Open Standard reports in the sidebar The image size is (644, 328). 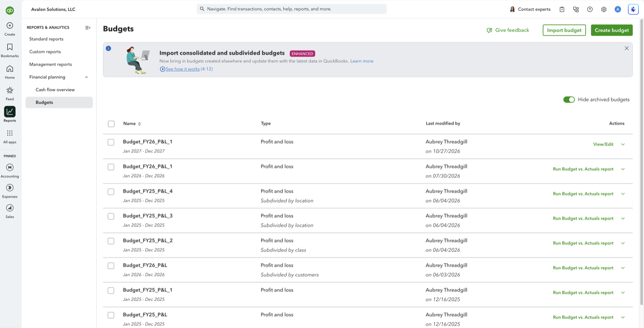point(46,39)
